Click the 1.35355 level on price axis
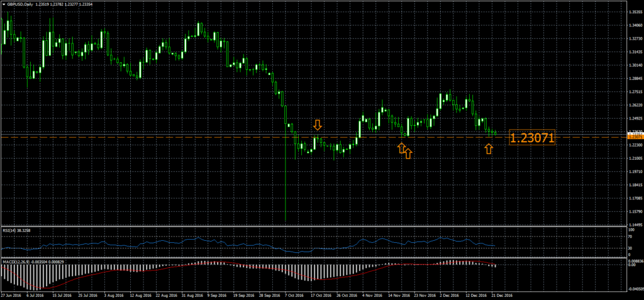Viewport: 644px width, 300px height. [x=635, y=11]
